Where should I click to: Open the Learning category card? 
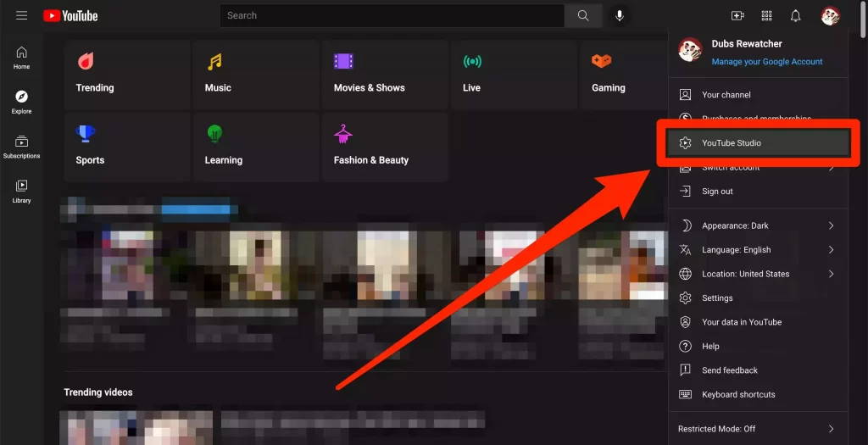256,147
